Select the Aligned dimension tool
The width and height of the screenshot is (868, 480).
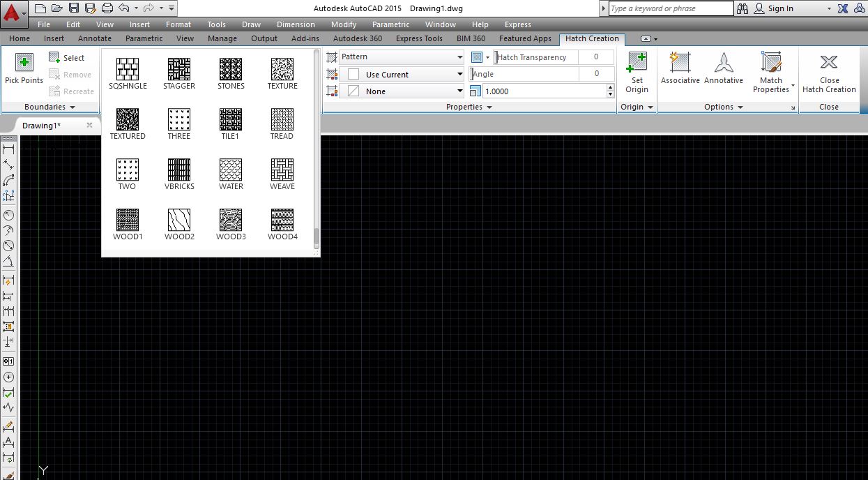8,165
